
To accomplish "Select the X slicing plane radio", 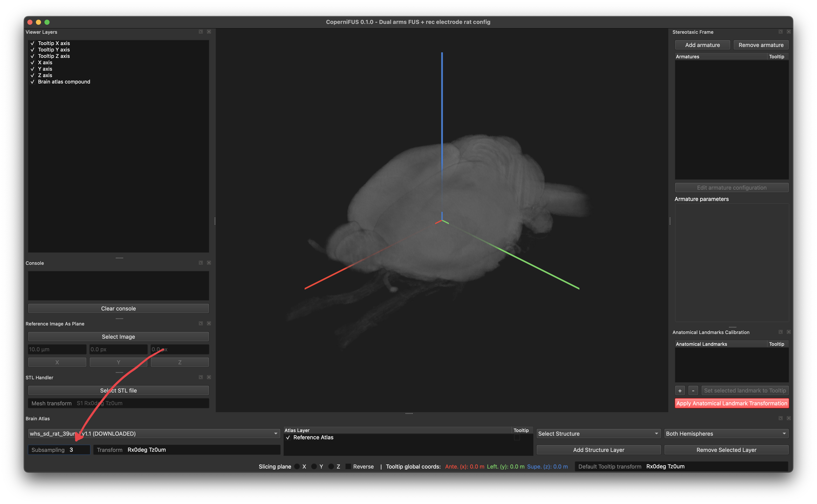I will [297, 466].
